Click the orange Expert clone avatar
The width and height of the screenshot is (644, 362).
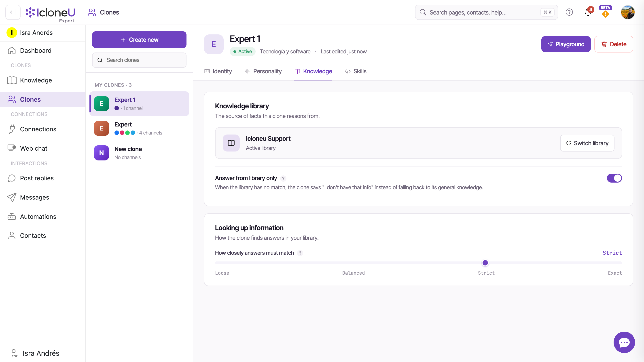click(102, 128)
